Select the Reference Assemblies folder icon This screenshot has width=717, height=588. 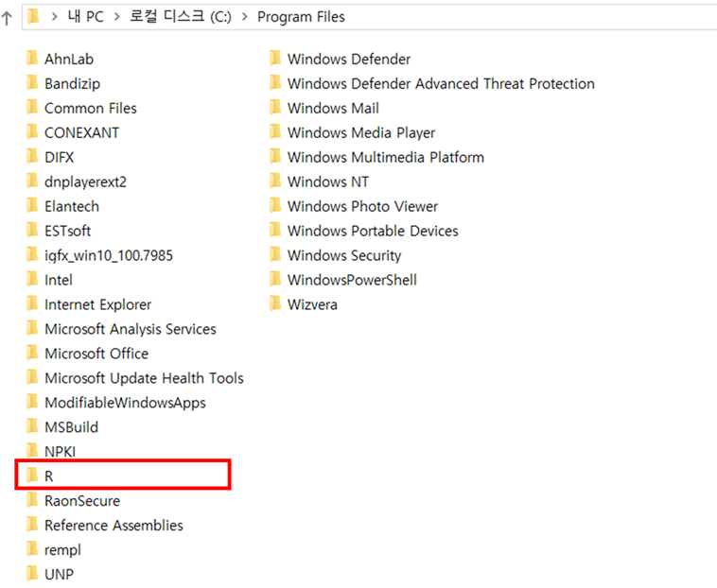pos(32,525)
